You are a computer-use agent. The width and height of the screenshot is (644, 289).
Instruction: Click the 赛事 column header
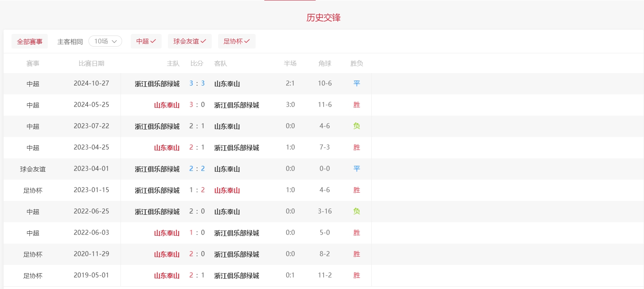tap(33, 64)
